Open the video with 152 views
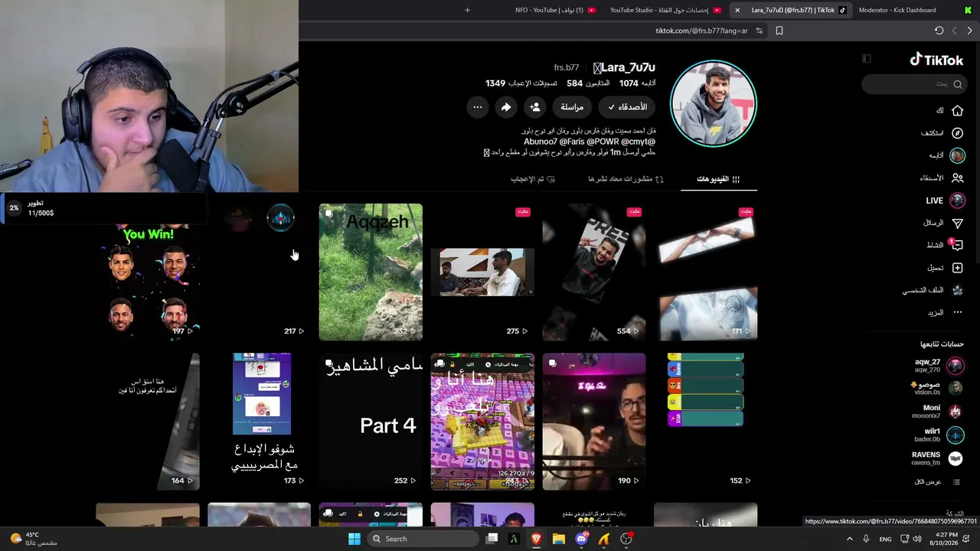The width and height of the screenshot is (980, 551). click(706, 422)
